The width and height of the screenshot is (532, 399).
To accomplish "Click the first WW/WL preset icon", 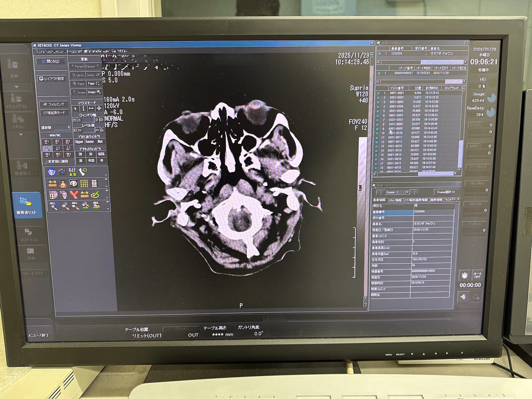I will click(x=47, y=142).
